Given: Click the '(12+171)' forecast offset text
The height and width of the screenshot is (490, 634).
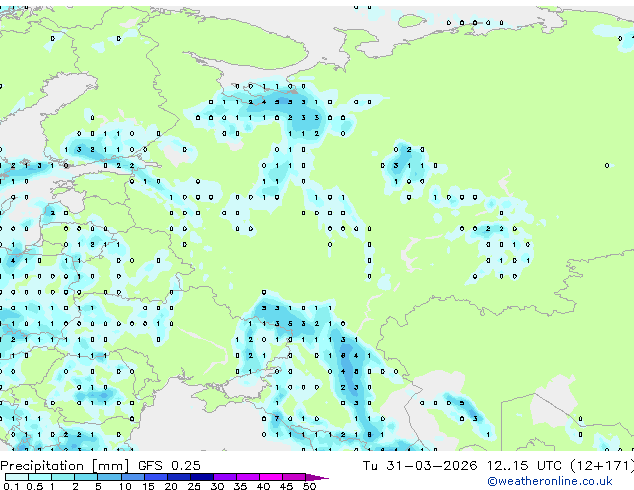Looking at the screenshot, I should click(602, 465).
